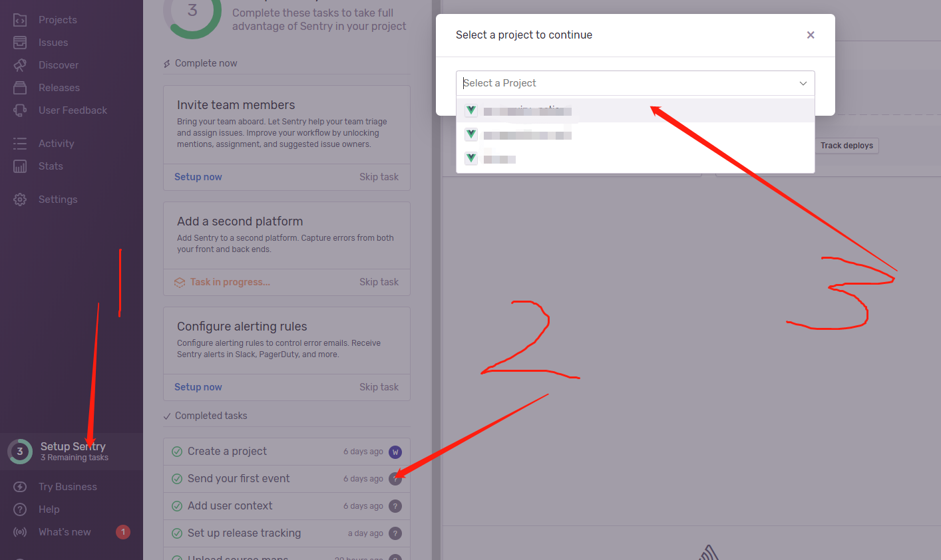Open Settings page label
Image resolution: width=941 pixels, height=560 pixels.
58,200
